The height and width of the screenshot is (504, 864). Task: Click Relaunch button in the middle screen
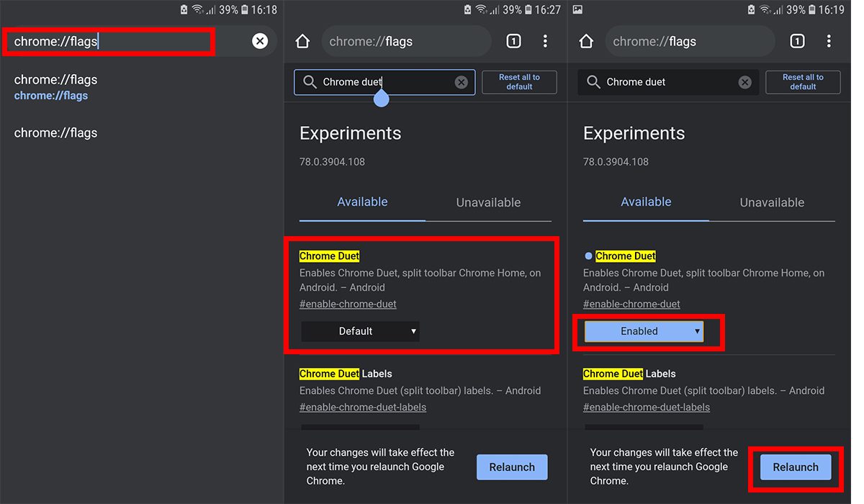coord(512,467)
